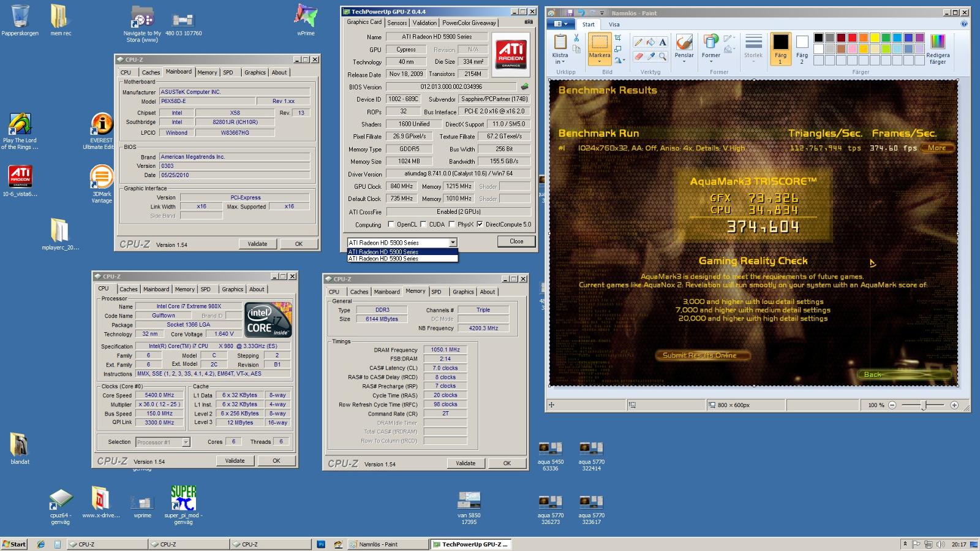Click the Save floppy icon in Paint title bar
The height and width of the screenshot is (551, 980).
(x=570, y=13)
